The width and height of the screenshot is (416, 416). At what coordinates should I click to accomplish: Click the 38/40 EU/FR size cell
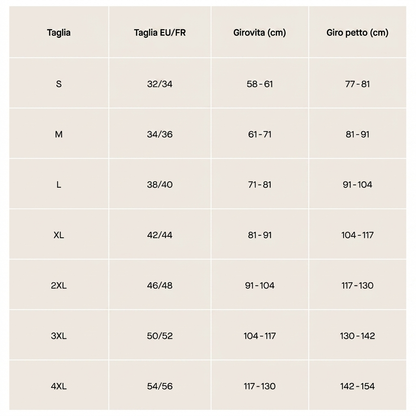[160, 184]
